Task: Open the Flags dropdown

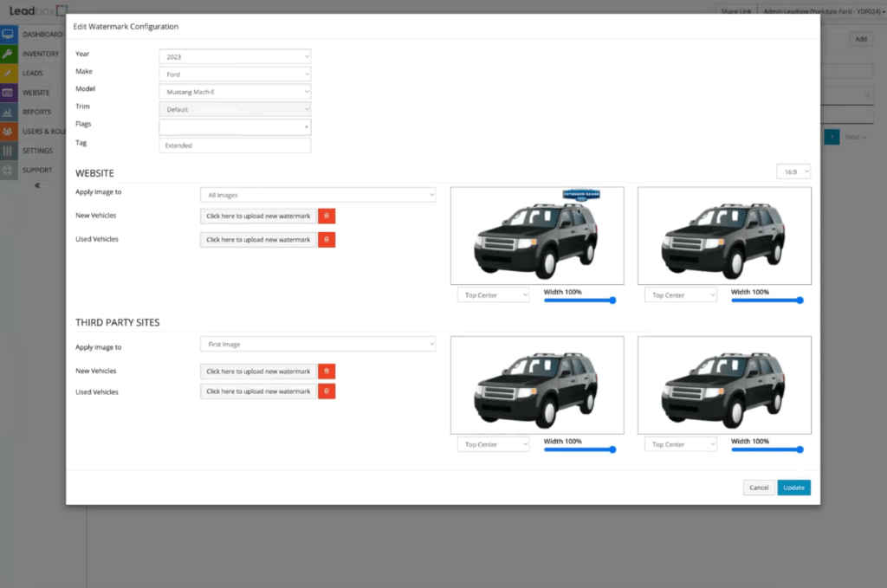Action: (x=235, y=126)
